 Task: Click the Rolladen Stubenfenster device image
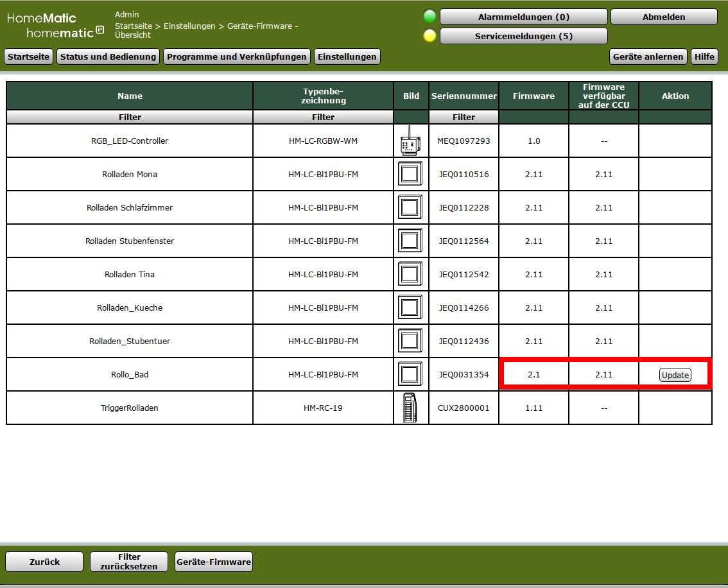click(410, 241)
